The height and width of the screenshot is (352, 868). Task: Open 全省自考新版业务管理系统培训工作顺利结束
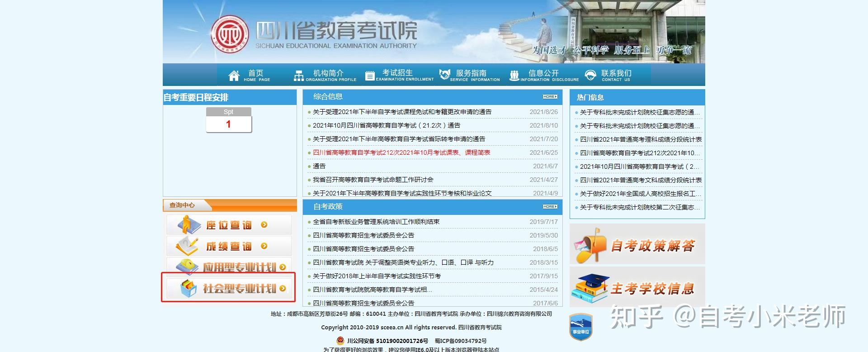coord(376,222)
